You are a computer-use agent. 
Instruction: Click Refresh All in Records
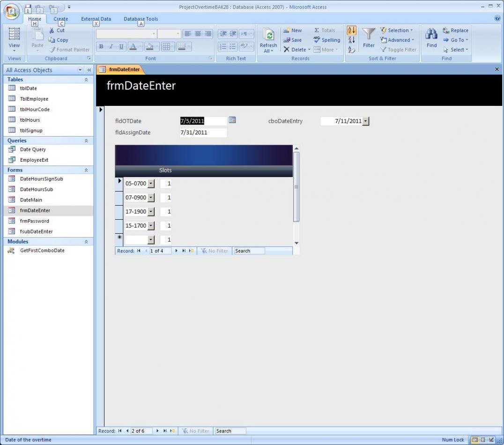[268, 40]
